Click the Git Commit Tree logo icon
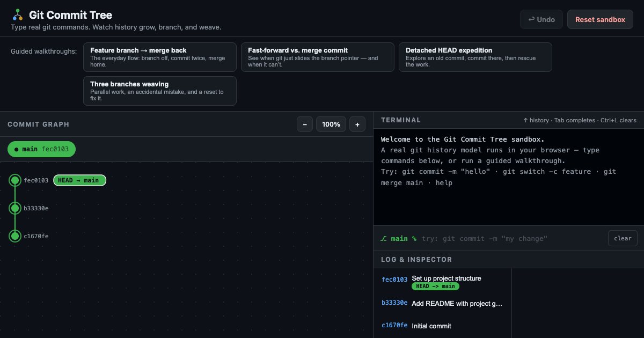The image size is (644, 338). pos(18,15)
